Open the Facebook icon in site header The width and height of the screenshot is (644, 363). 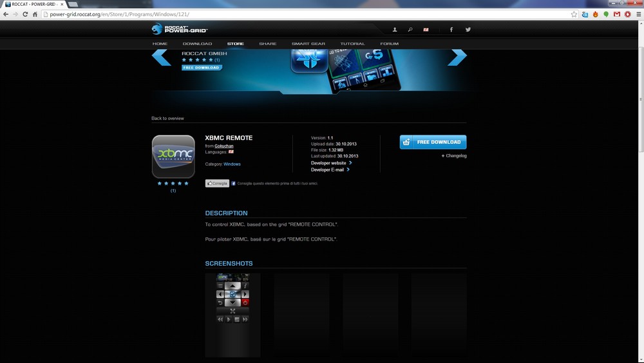point(451,30)
